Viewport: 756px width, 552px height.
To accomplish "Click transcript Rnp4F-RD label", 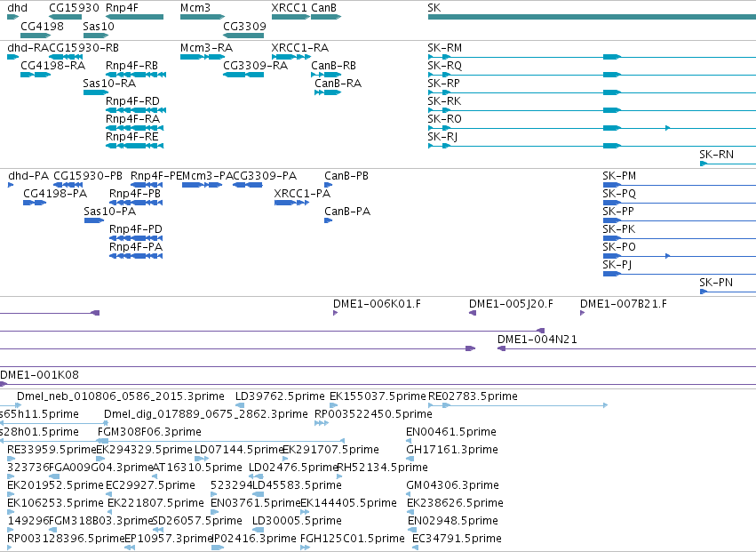I will pos(132,101).
